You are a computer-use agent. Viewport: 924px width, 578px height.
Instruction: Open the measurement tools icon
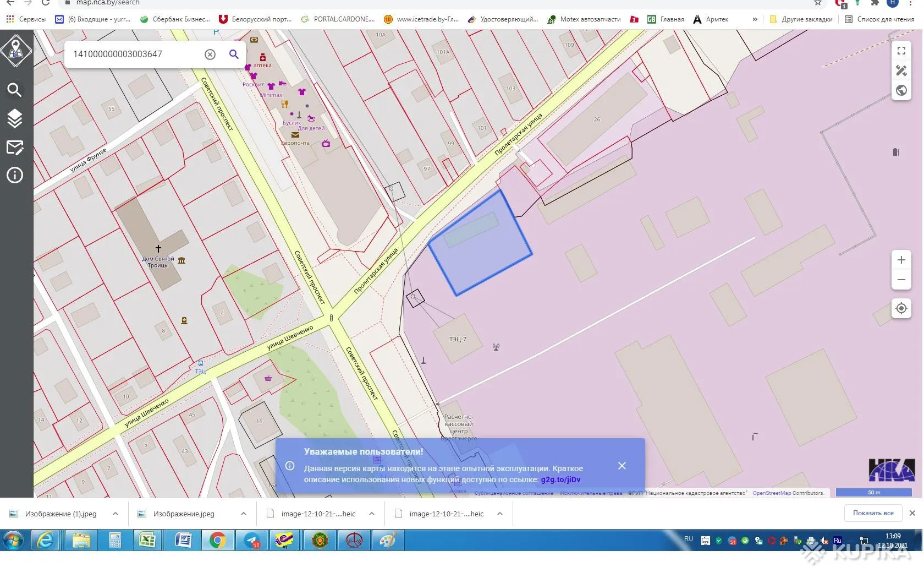tap(901, 70)
